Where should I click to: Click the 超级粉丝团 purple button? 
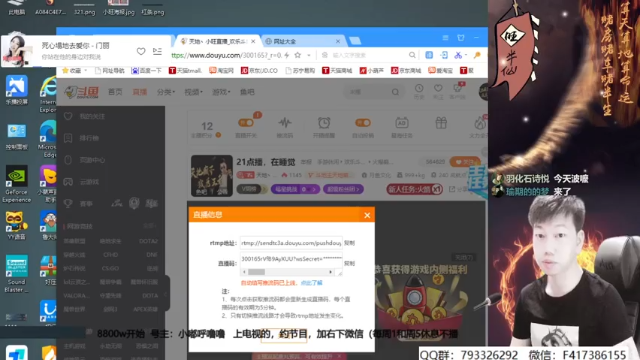[x=343, y=189]
